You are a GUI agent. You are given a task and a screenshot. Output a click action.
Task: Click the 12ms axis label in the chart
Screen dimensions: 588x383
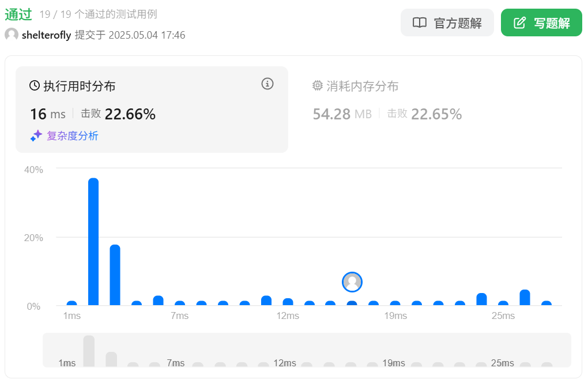pos(288,316)
